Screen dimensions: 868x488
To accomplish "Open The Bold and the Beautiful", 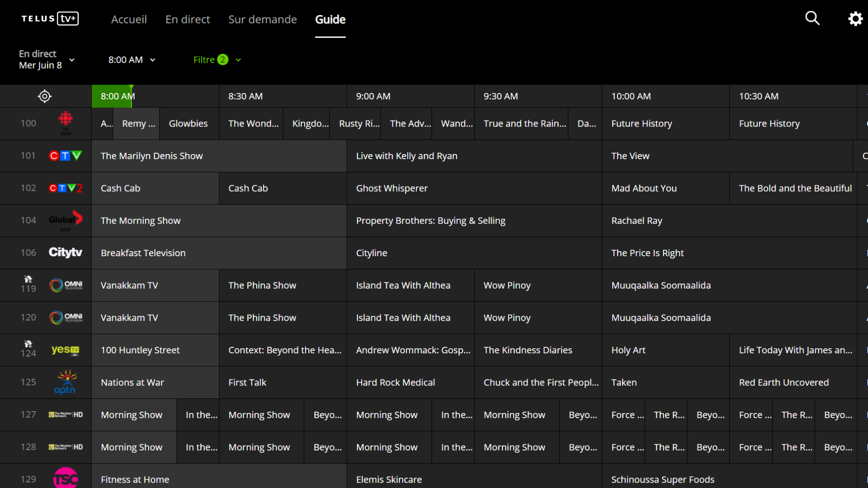I will tap(793, 188).
